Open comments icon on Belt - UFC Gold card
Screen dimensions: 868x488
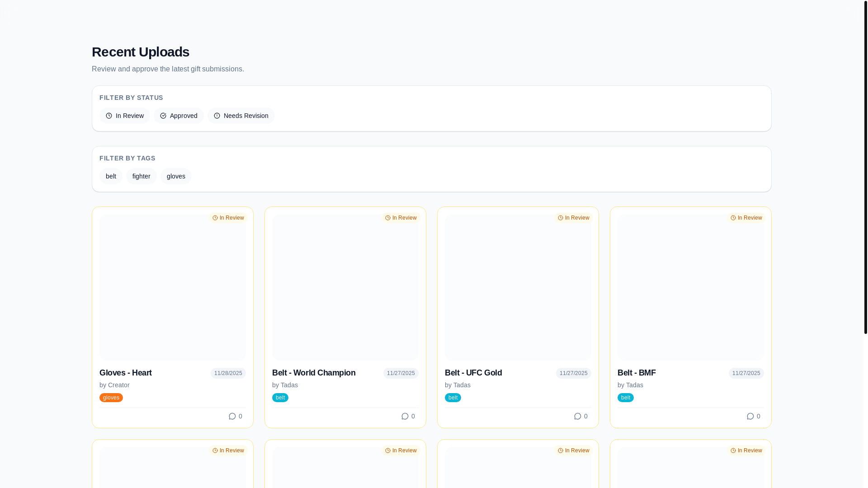(577, 416)
